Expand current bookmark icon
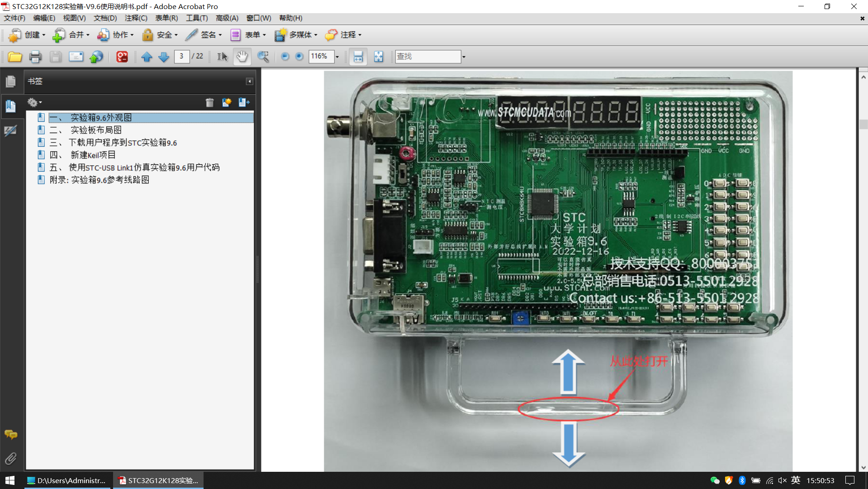 [244, 102]
